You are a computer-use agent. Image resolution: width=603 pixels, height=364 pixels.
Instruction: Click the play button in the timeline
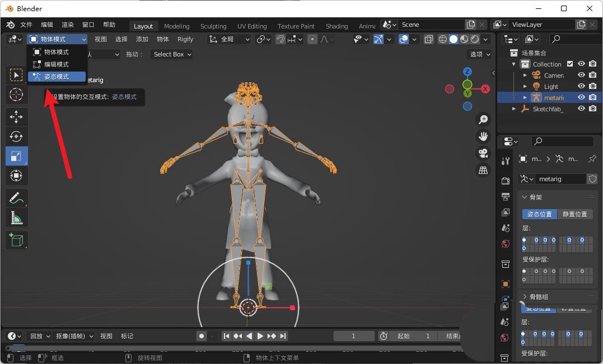click(x=260, y=336)
